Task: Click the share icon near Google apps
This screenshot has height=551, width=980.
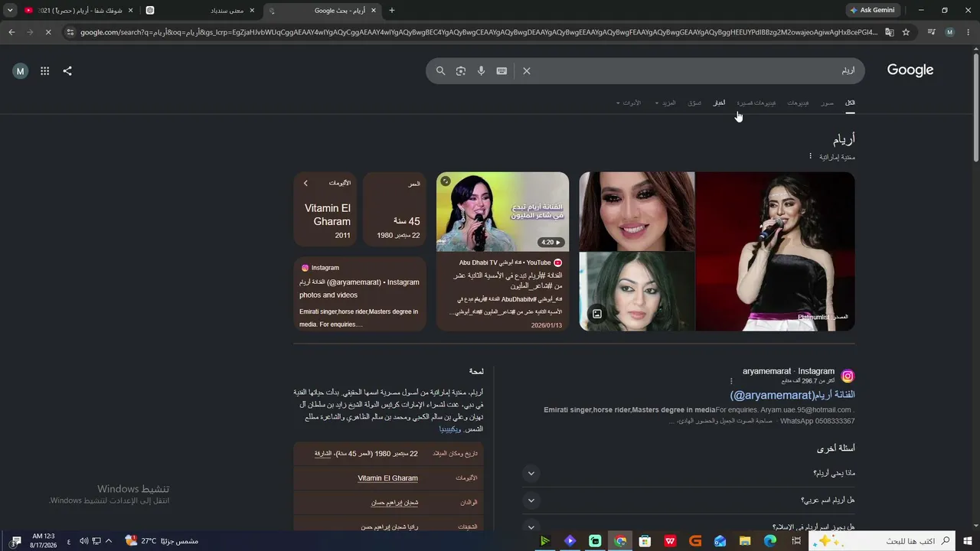Action: (x=67, y=71)
